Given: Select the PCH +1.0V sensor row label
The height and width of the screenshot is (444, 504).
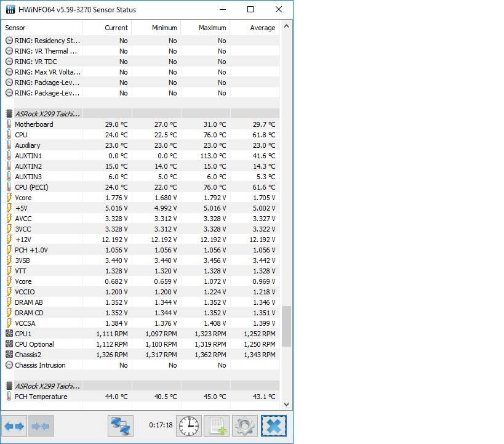Looking at the screenshot, I should [x=31, y=250].
